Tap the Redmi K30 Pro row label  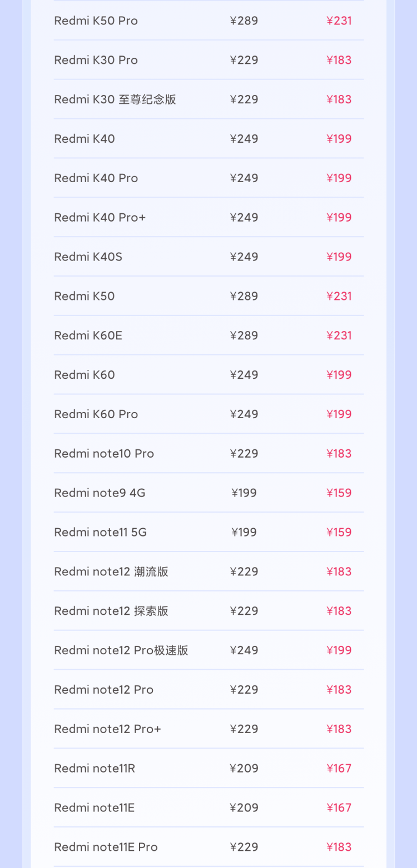click(96, 60)
